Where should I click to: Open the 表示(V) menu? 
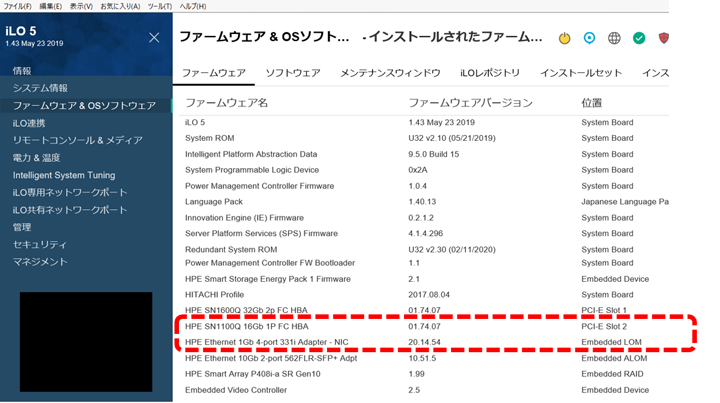point(81,6)
